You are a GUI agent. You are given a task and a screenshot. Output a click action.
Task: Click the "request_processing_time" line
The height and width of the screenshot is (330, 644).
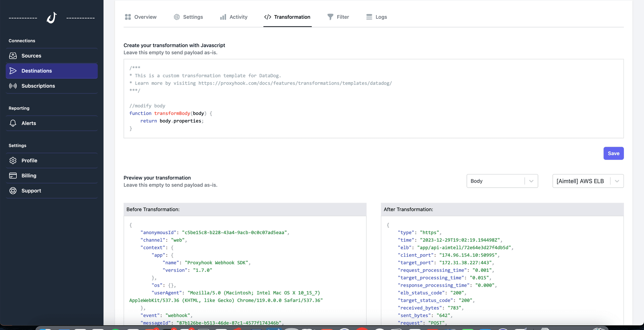point(446,270)
